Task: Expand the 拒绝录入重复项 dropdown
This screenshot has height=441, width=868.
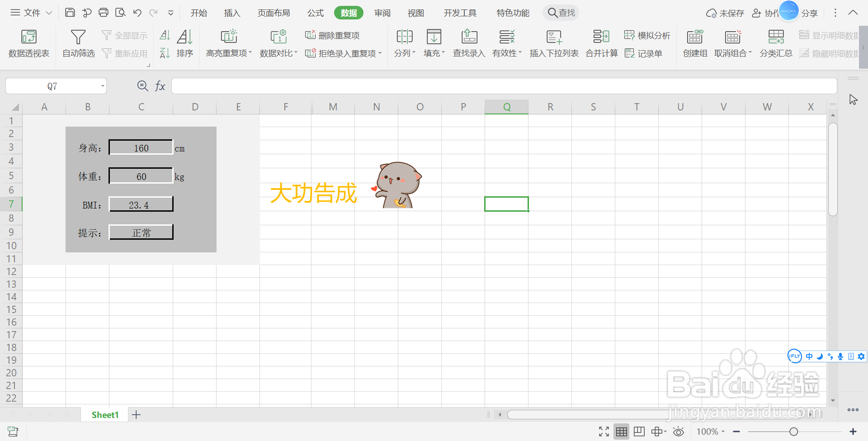Action: point(380,53)
